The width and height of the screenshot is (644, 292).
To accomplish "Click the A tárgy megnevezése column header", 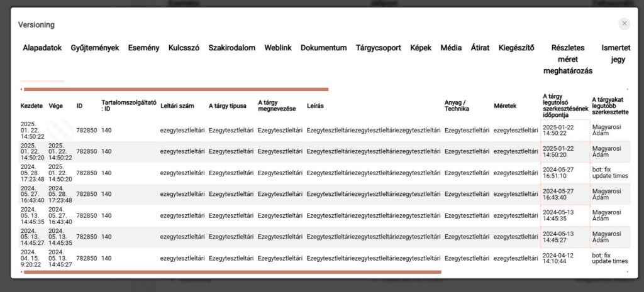I will click(277, 105).
